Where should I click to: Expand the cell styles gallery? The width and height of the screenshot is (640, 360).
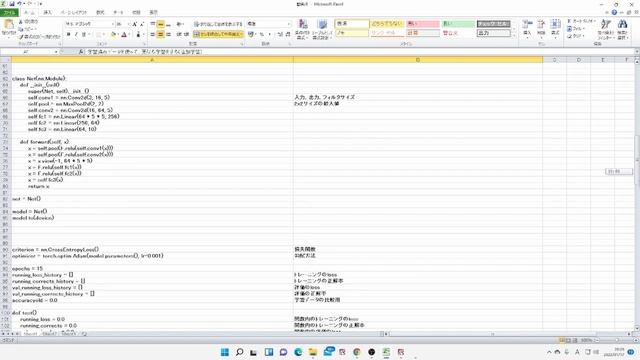click(514, 37)
